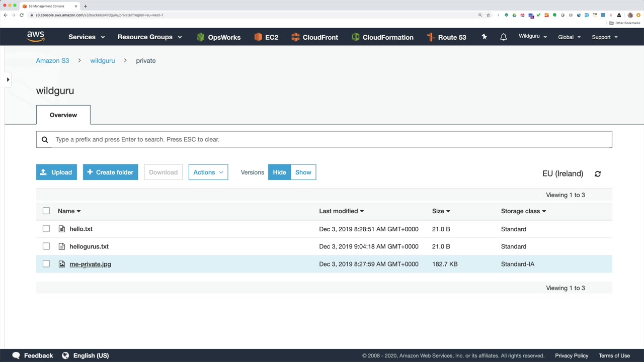The image size is (644, 362).
Task: Check the box for hello.txt
Action: [46, 229]
